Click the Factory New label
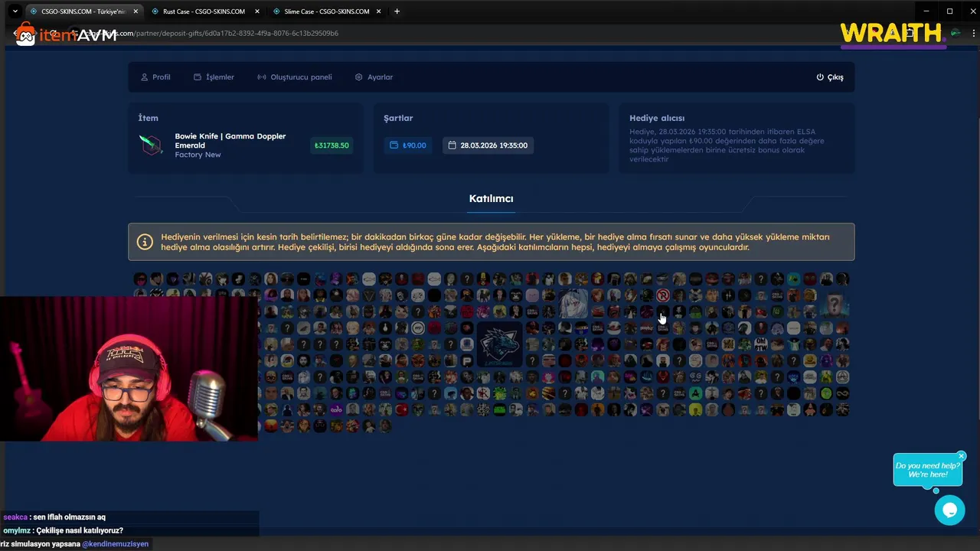The image size is (980, 551). (x=198, y=155)
